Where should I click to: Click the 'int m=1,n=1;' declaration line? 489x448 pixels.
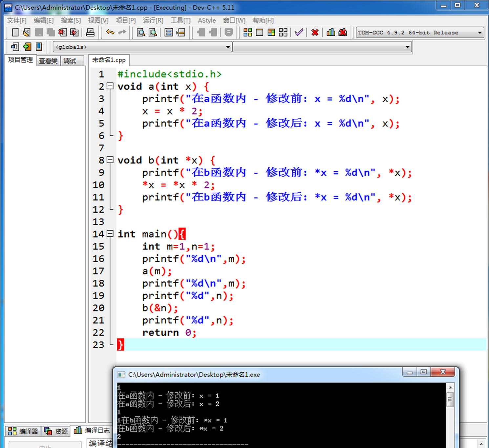(x=179, y=246)
